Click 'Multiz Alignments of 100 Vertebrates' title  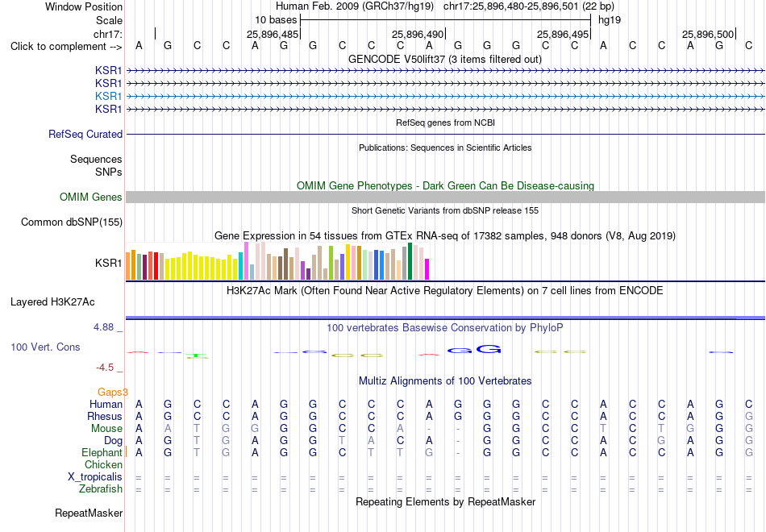click(x=445, y=381)
